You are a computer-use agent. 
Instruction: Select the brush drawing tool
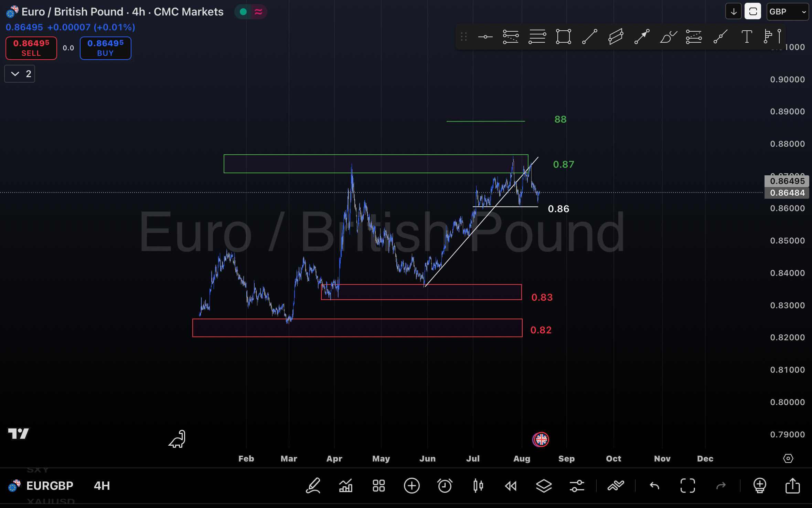pyautogui.click(x=668, y=37)
